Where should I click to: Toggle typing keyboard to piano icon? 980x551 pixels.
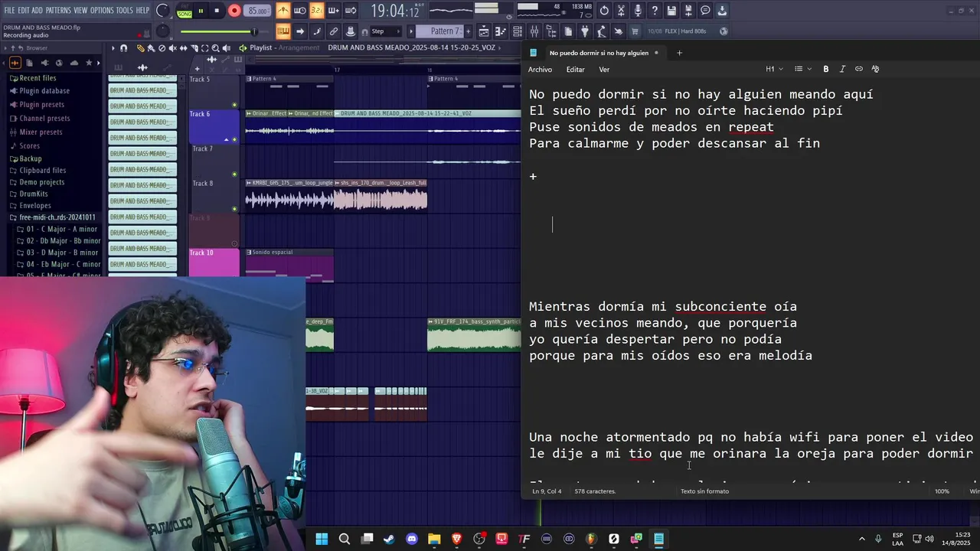(x=283, y=31)
